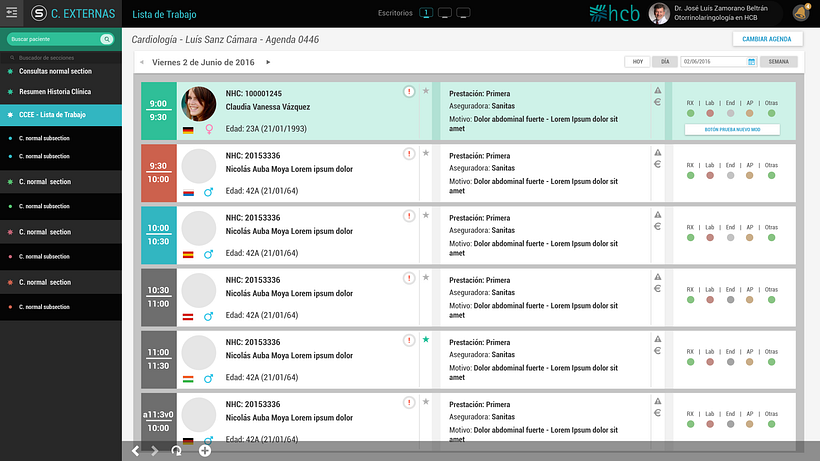Switch to SEMANA view
Image resolution: width=820 pixels, height=461 pixels.
pyautogui.click(x=778, y=62)
